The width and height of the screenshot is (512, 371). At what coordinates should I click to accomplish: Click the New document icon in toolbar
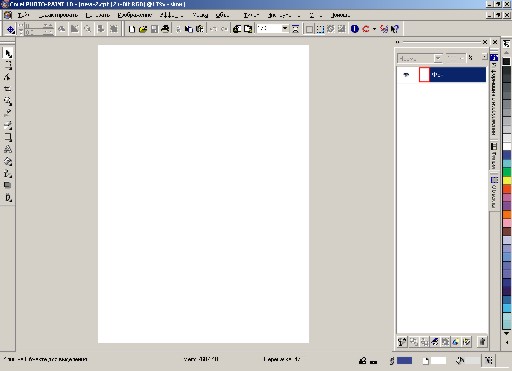point(132,29)
